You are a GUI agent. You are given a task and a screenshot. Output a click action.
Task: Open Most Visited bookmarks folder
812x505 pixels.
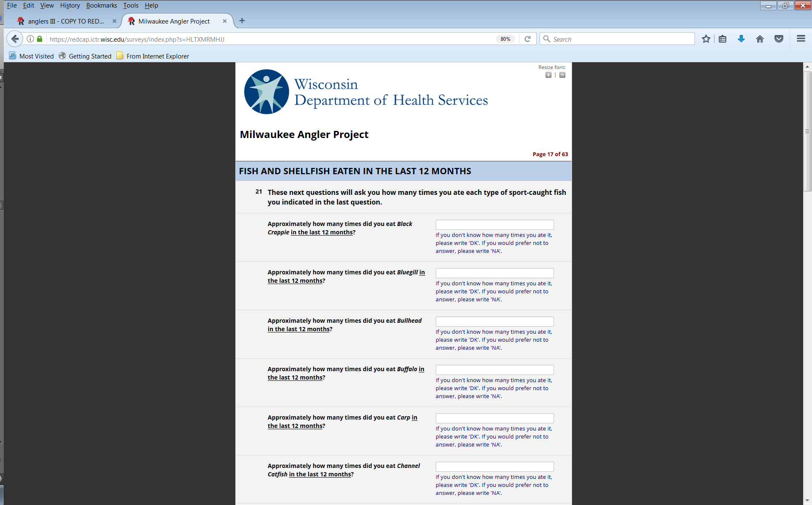pos(32,56)
